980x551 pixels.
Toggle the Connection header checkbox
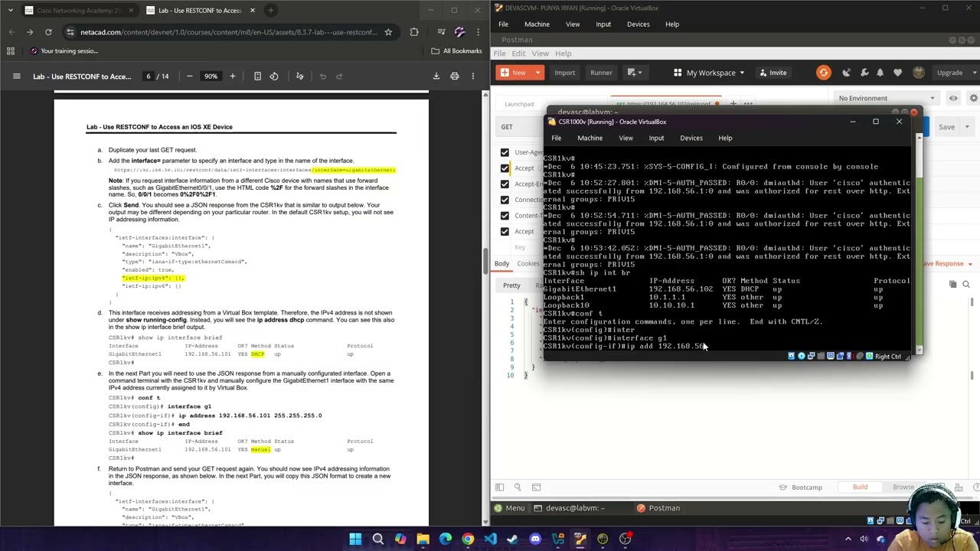pos(505,200)
